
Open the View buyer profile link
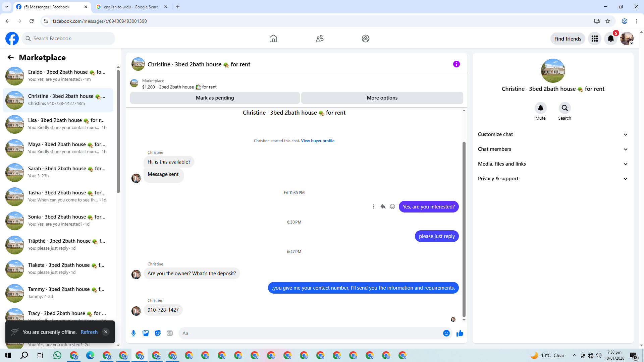pyautogui.click(x=317, y=141)
